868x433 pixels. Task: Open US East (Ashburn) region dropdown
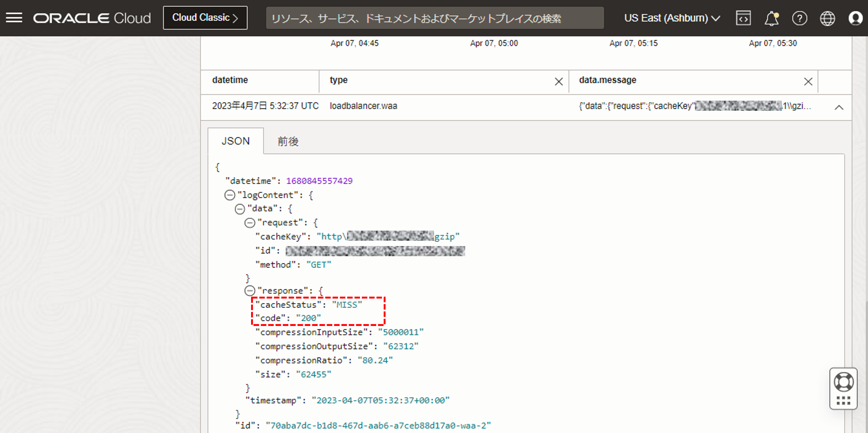point(672,18)
